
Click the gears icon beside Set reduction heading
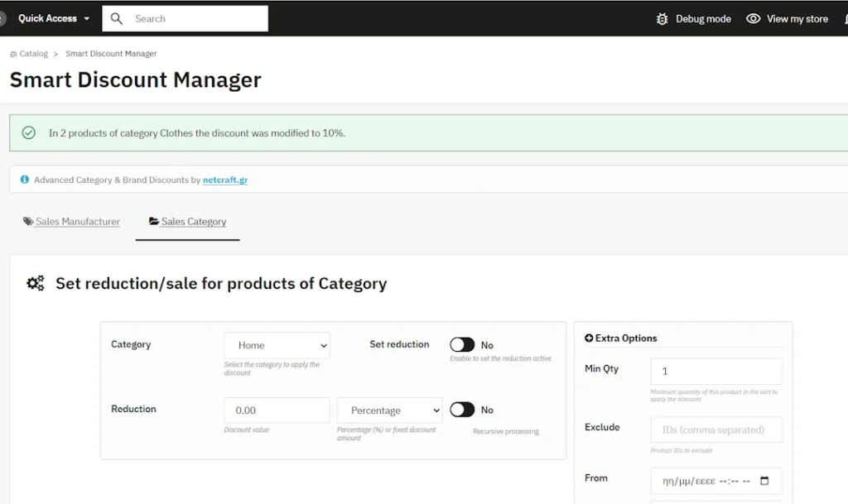coord(36,283)
